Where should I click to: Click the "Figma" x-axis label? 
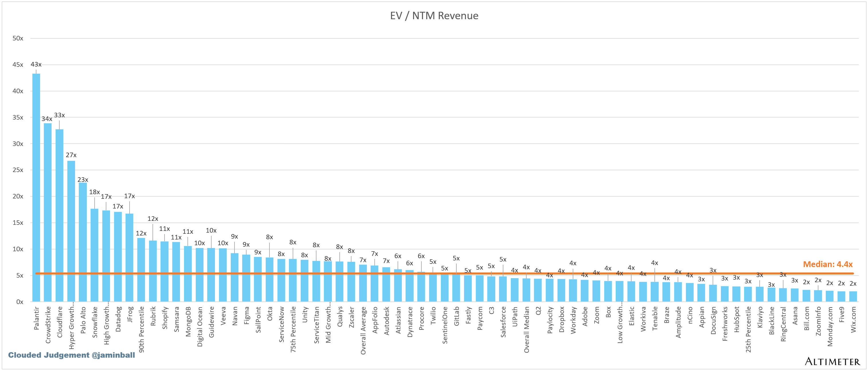246,315
